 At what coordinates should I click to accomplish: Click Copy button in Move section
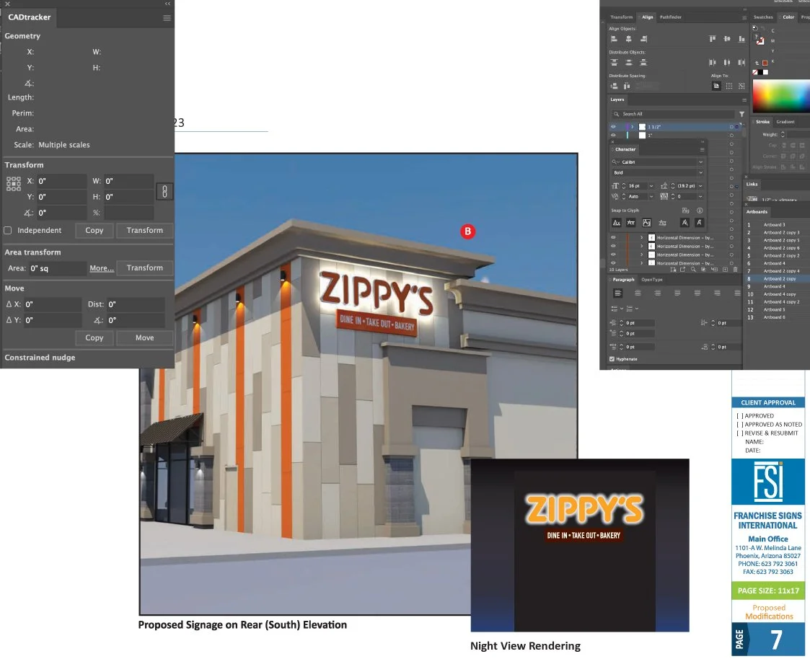click(x=94, y=338)
